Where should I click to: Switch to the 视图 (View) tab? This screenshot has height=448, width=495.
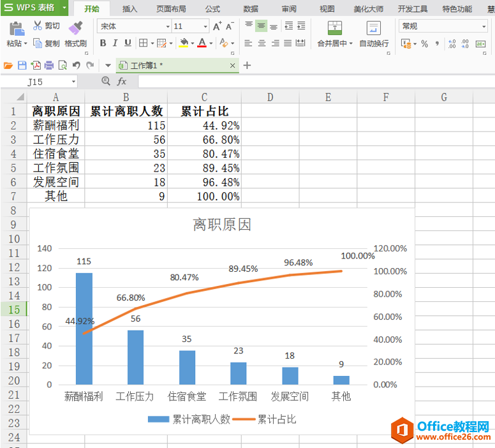(x=327, y=9)
